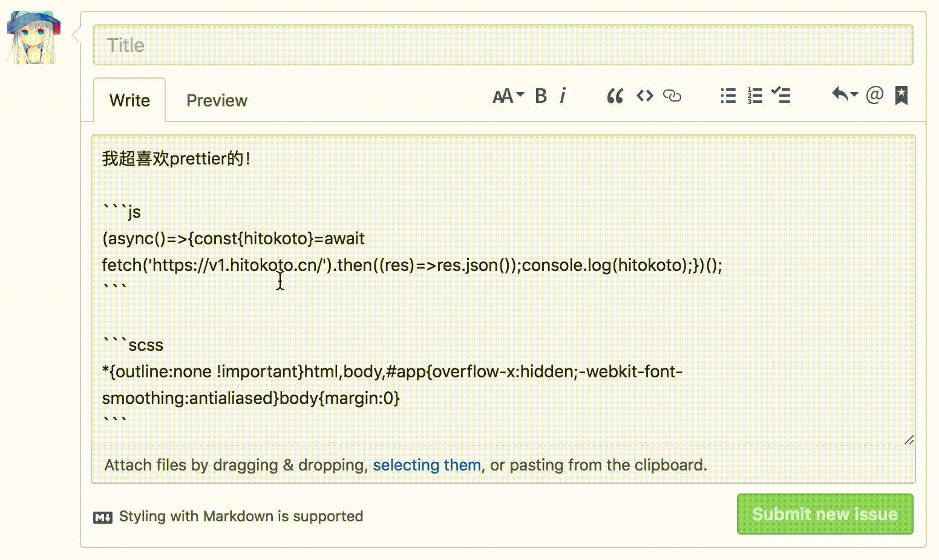Open the saved reply dropdown
This screenshot has height=560, width=939.
coord(845,95)
